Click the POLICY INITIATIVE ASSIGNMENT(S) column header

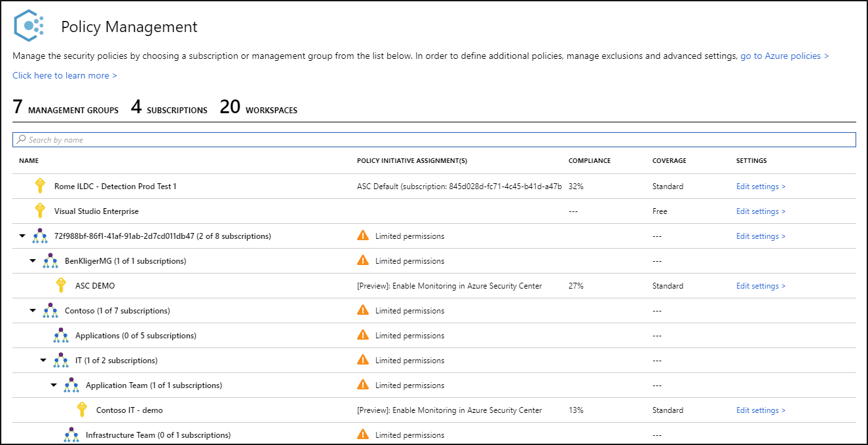coord(412,161)
